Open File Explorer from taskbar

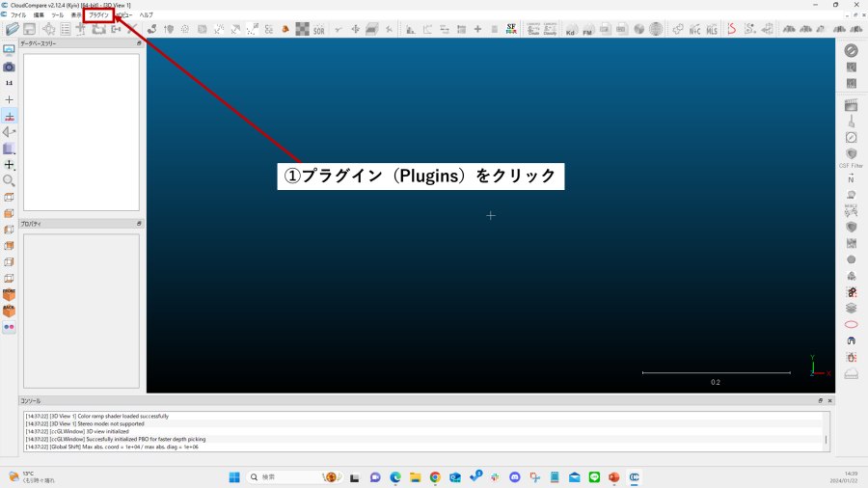click(415, 477)
